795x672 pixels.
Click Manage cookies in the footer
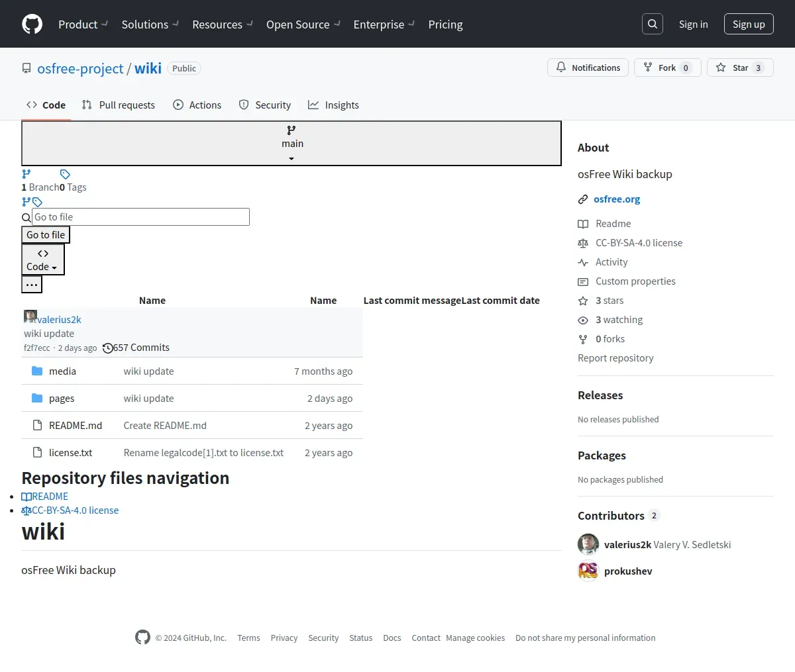pyautogui.click(x=475, y=638)
